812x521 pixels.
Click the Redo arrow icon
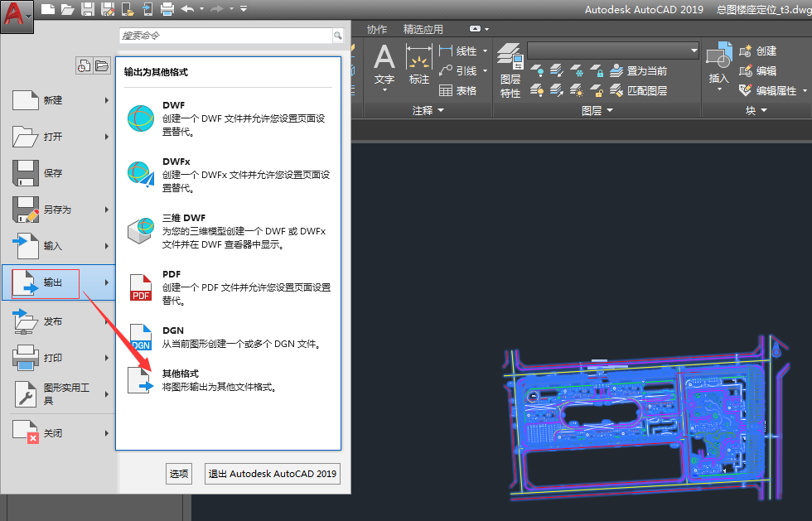tap(217, 9)
